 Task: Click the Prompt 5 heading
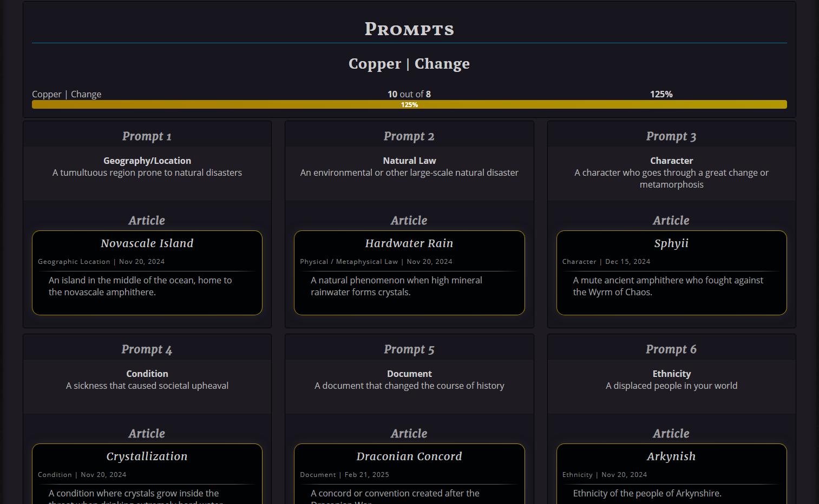click(x=409, y=349)
